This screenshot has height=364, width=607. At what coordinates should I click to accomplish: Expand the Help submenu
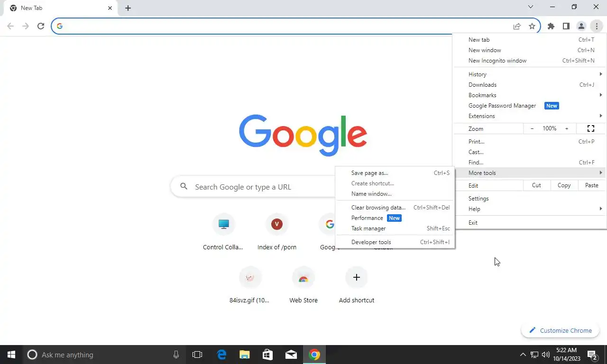[529, 209]
